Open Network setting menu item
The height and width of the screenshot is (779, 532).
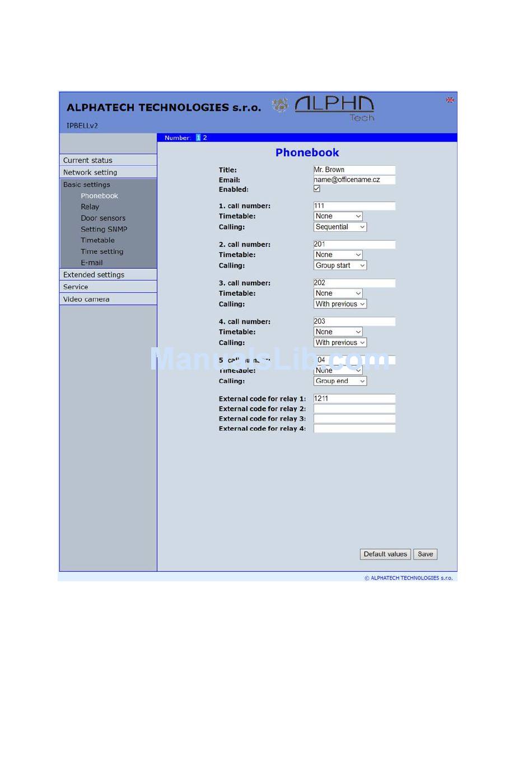[x=108, y=172]
